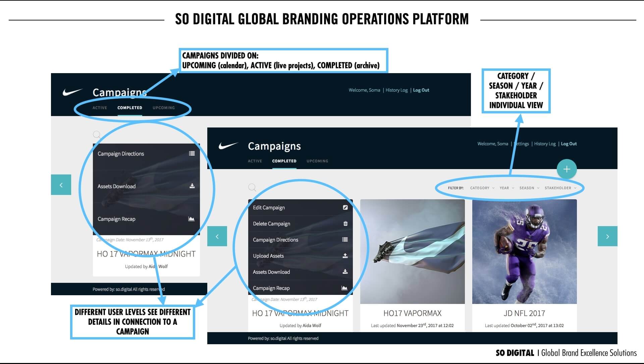Click Log Out link in back window
644x364 pixels.
coord(421,90)
